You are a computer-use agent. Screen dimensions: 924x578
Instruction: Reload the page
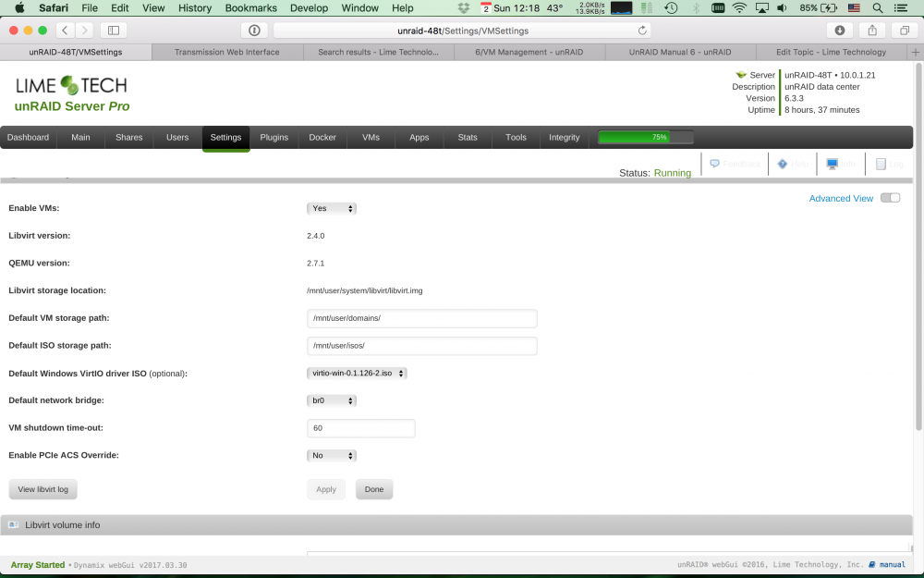tap(642, 31)
